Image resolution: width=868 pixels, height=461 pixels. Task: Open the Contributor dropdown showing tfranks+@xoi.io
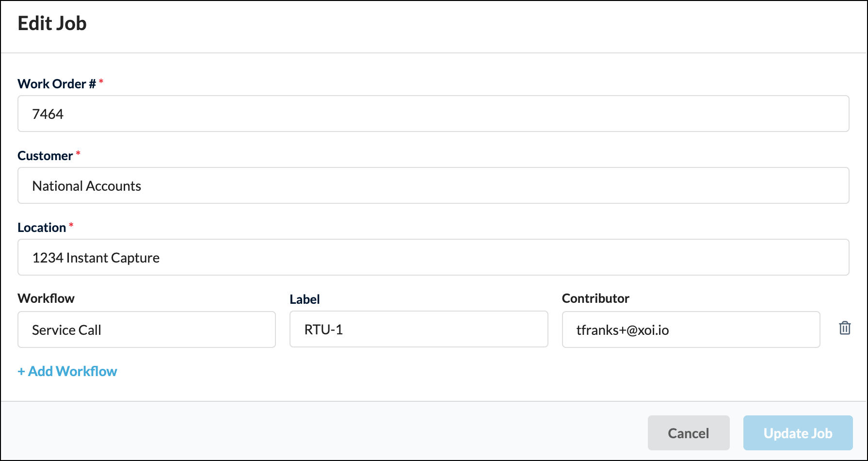click(x=691, y=330)
